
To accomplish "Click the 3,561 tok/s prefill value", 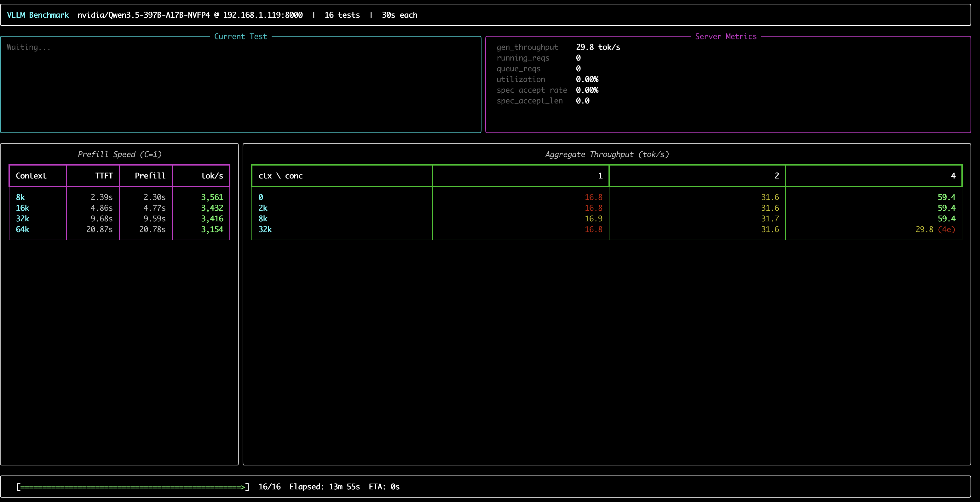I will [212, 197].
